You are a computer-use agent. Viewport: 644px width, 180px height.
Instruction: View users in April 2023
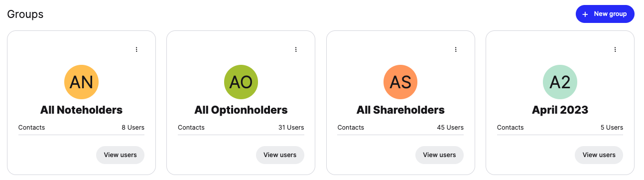pyautogui.click(x=599, y=155)
